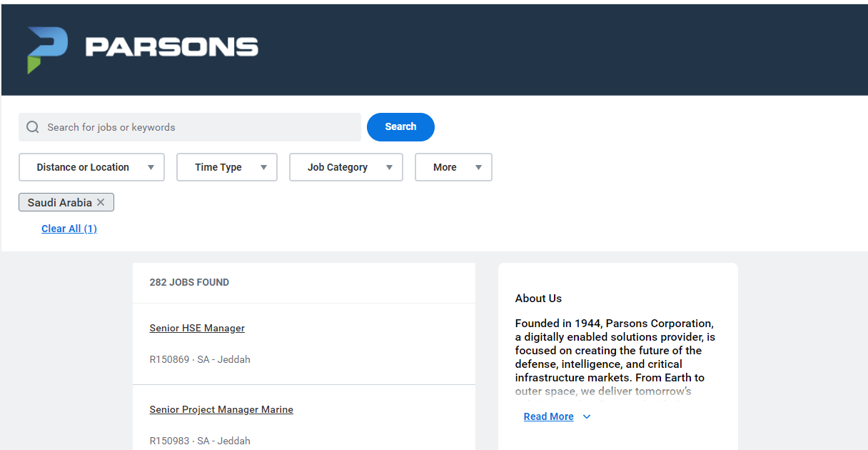Click the R150869 · SA - Jeddah text
The height and width of the screenshot is (450, 868).
[x=200, y=360]
